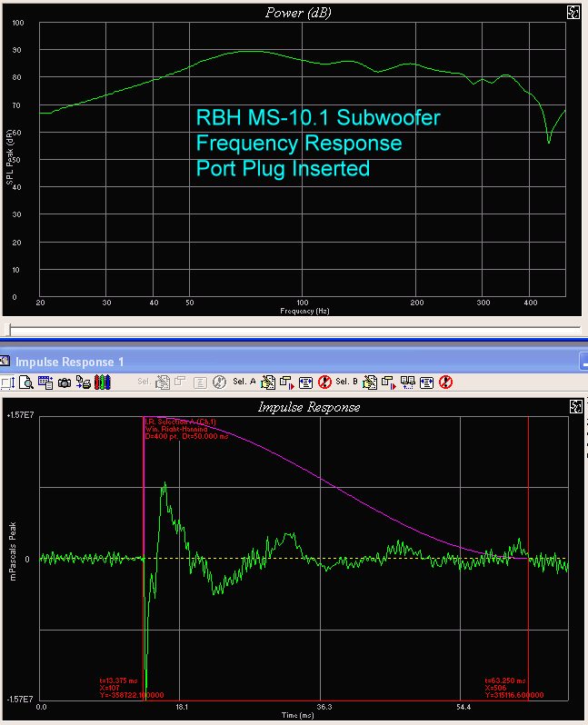Click the 'X=506' end marker readout
Screen dimensions: 588x725
(495, 688)
